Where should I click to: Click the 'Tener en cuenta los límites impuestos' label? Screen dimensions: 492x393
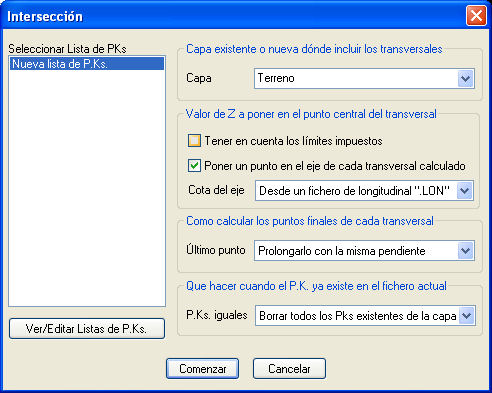pyautogui.click(x=294, y=141)
